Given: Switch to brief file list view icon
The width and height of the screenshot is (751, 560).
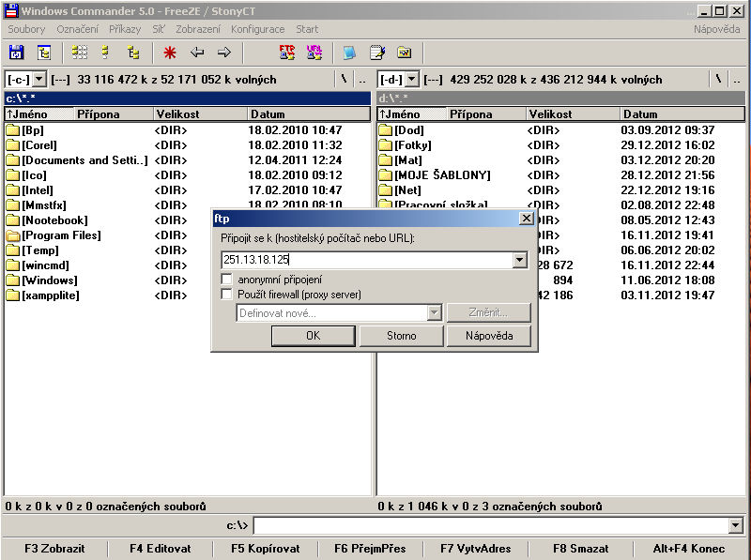Looking at the screenshot, I should tap(80, 53).
